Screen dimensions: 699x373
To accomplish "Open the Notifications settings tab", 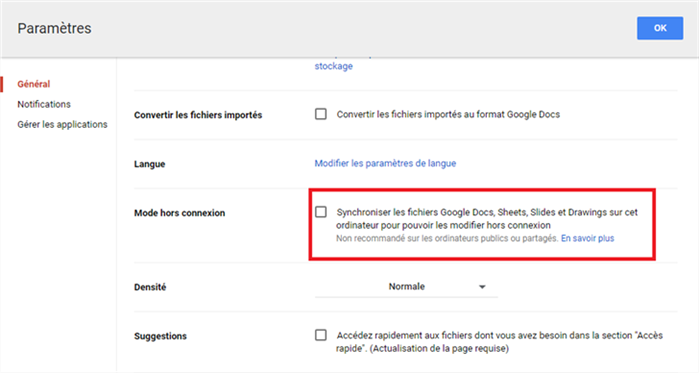I will [44, 104].
